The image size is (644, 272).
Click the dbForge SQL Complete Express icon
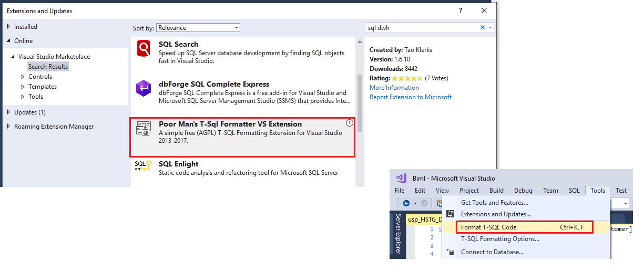144,88
